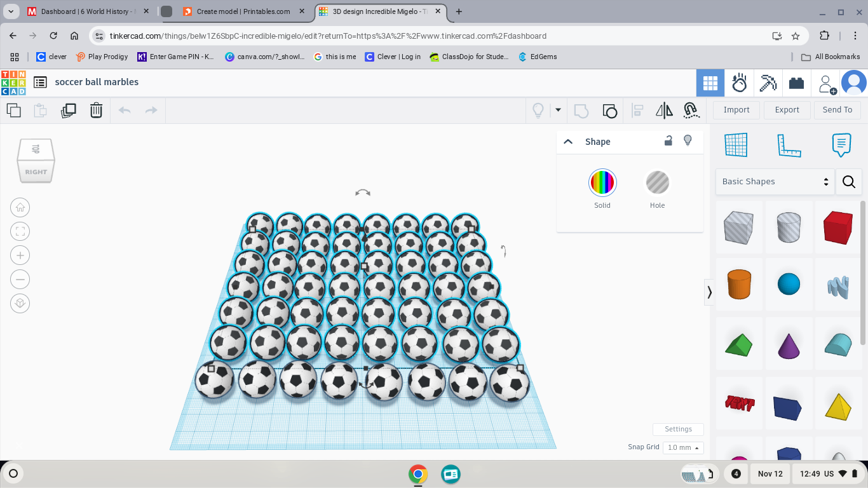This screenshot has height=488, width=868.
Task: Collapse shapes panel with side chevron
Action: pos(709,292)
